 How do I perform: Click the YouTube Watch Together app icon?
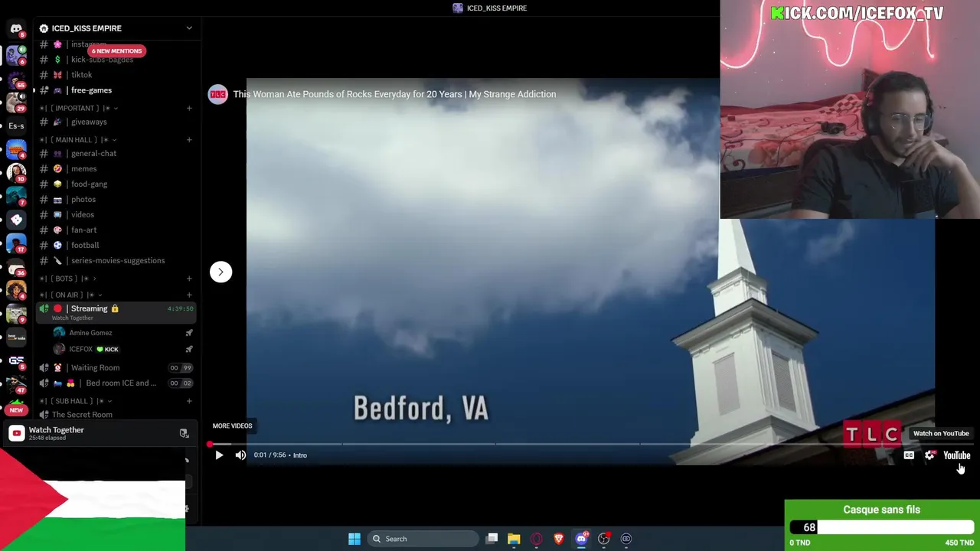[16, 434]
